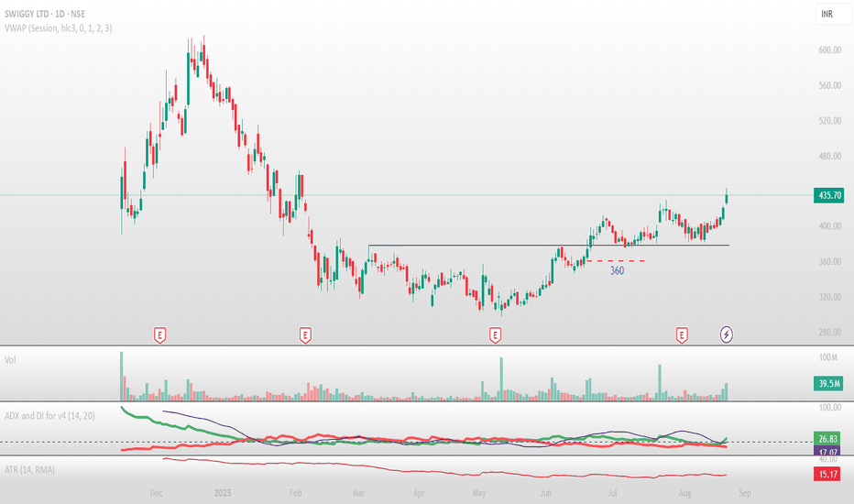Click the May label on time axis
This screenshot has height=504, width=854.
pos(478,493)
